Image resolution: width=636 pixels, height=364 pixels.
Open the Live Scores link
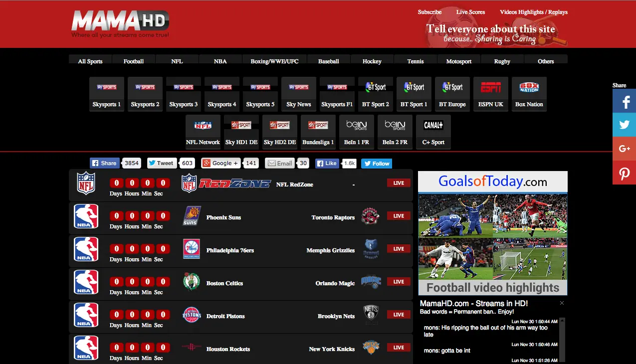pyautogui.click(x=470, y=12)
